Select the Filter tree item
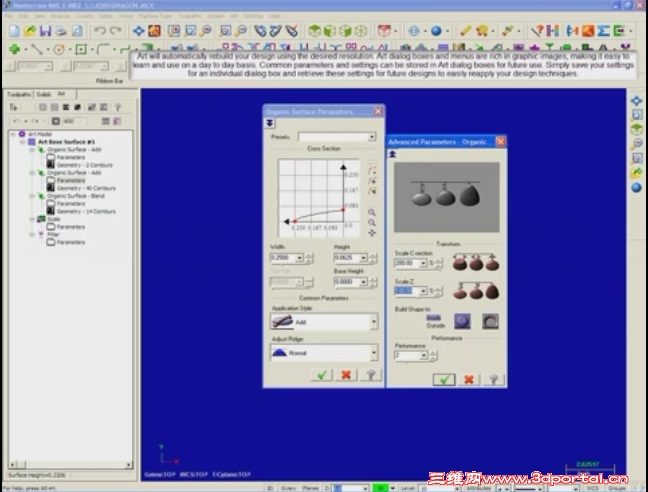648x492 pixels. [53, 235]
